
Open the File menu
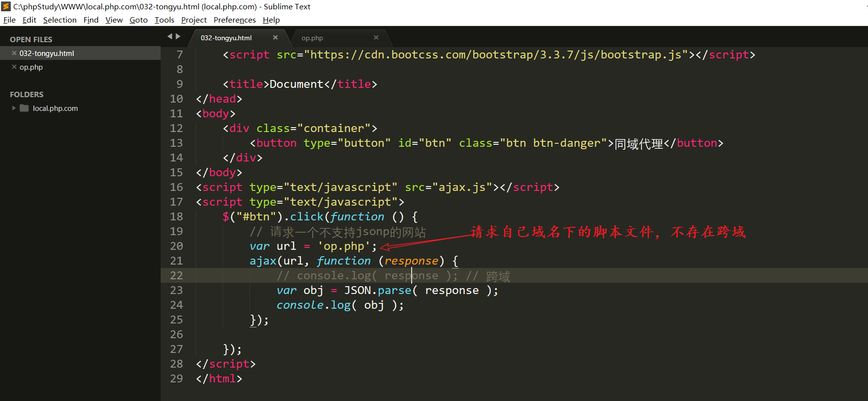click(9, 20)
